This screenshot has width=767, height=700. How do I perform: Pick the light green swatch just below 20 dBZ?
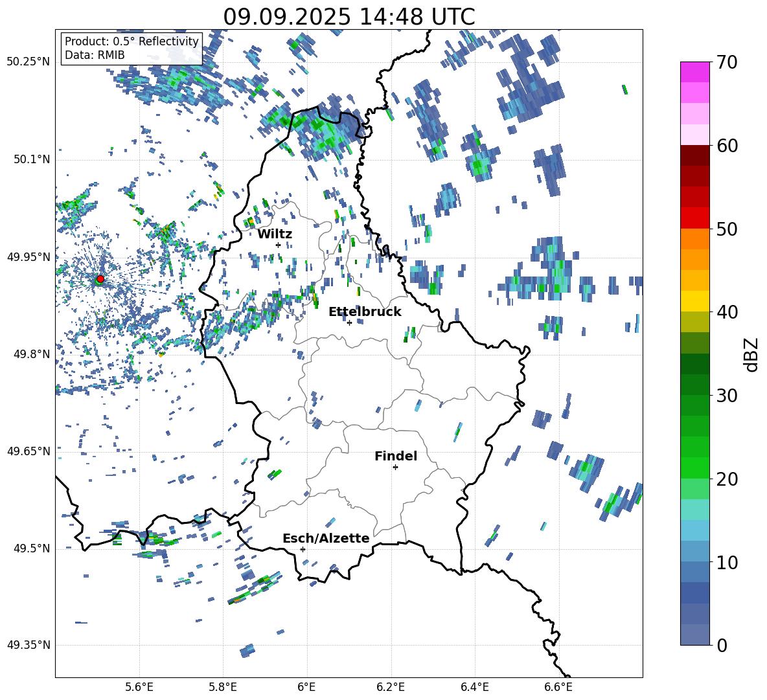point(694,489)
